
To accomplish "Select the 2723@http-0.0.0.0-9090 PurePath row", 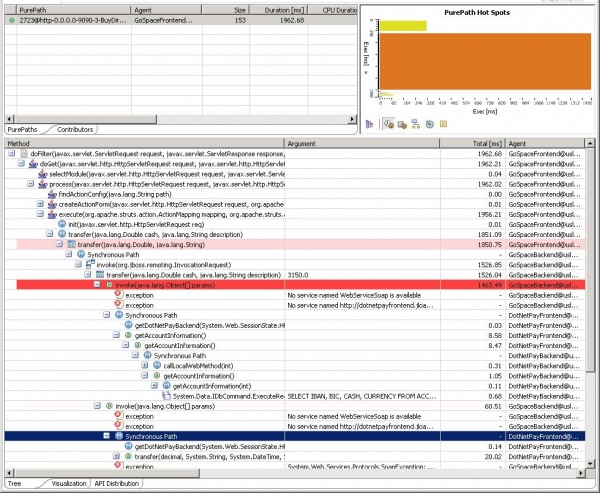I will [x=181, y=20].
